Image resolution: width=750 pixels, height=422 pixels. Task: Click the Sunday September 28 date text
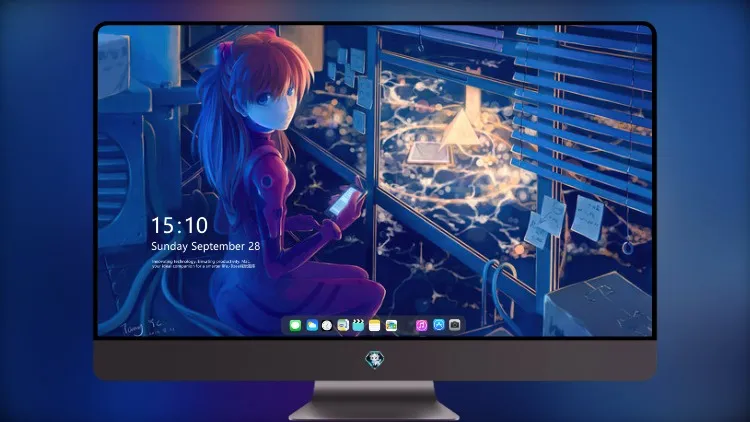206,246
